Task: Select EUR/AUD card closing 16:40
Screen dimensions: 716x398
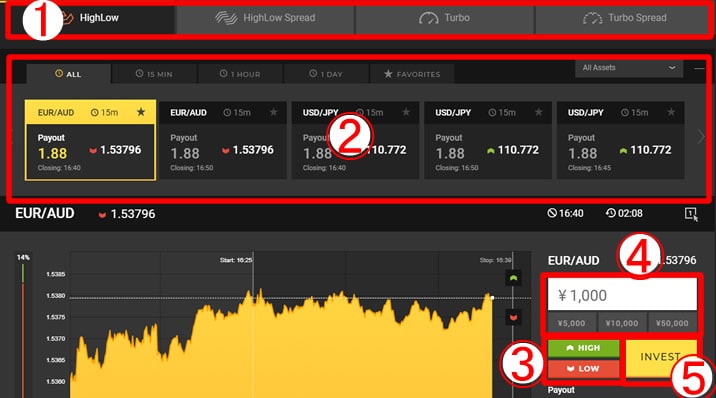Action: click(x=90, y=140)
